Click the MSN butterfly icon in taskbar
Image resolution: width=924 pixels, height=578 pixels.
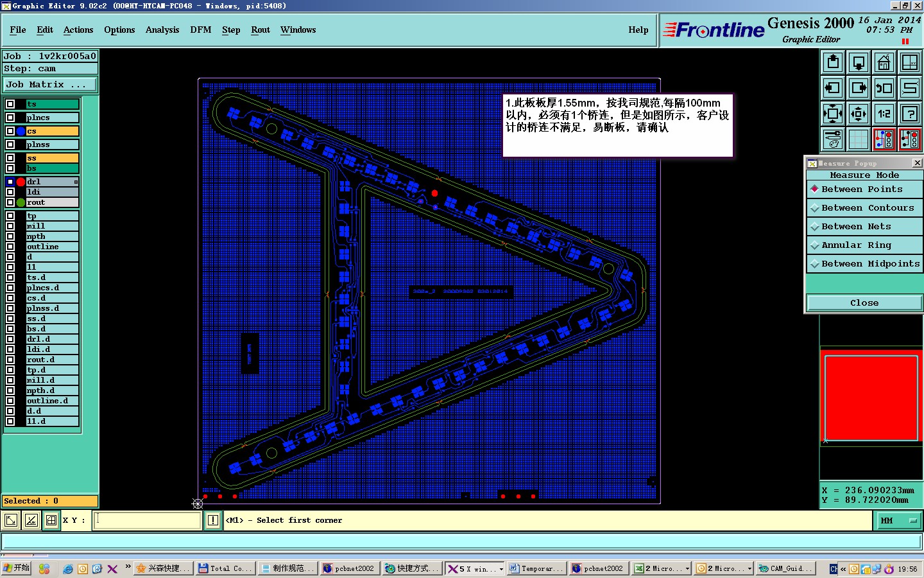[x=44, y=568]
